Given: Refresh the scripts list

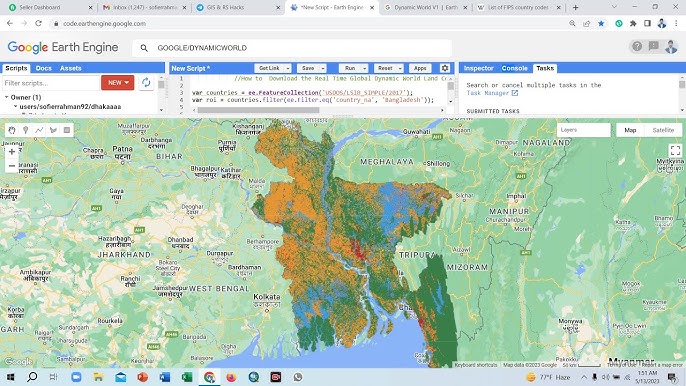Looking at the screenshot, I should 146,82.
